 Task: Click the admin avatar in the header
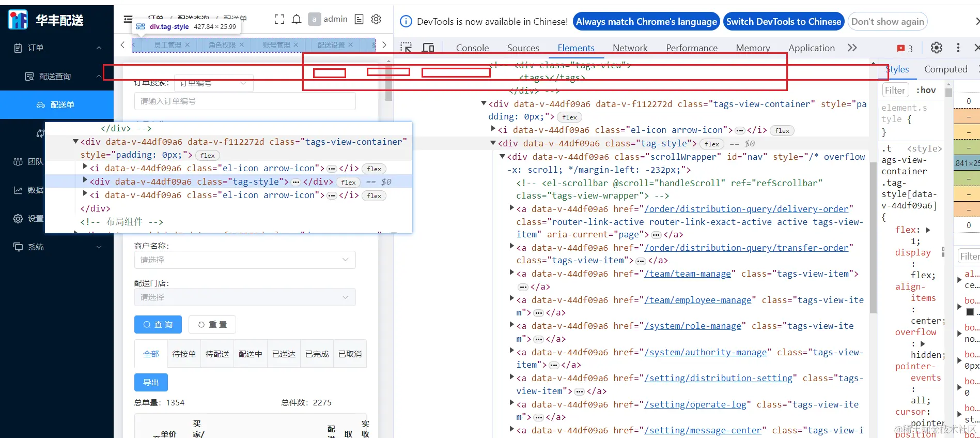pos(314,19)
